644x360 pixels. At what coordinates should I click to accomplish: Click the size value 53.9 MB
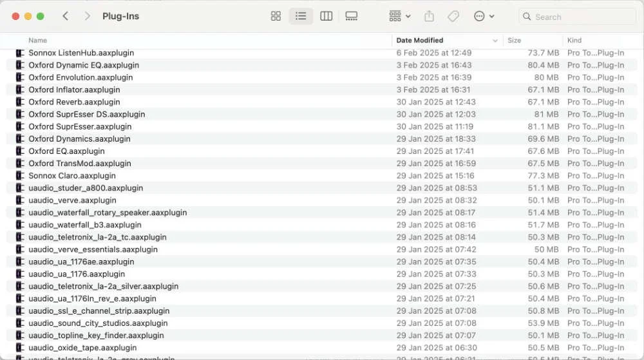point(544,323)
